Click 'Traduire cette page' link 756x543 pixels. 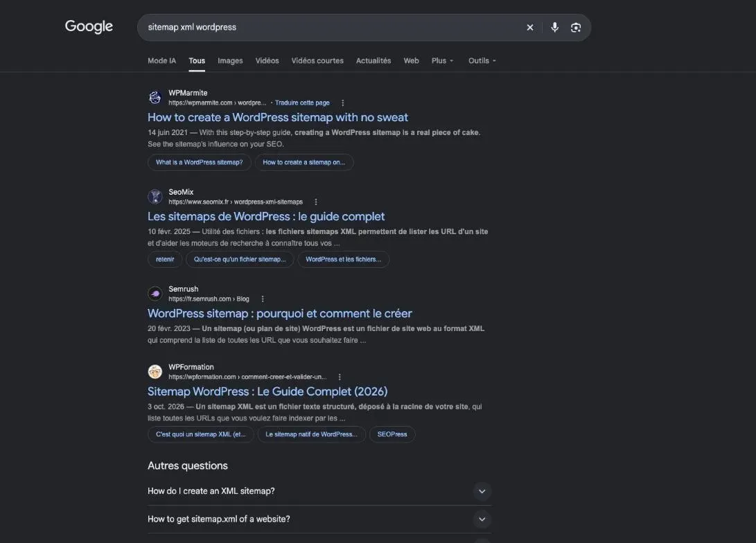302,103
